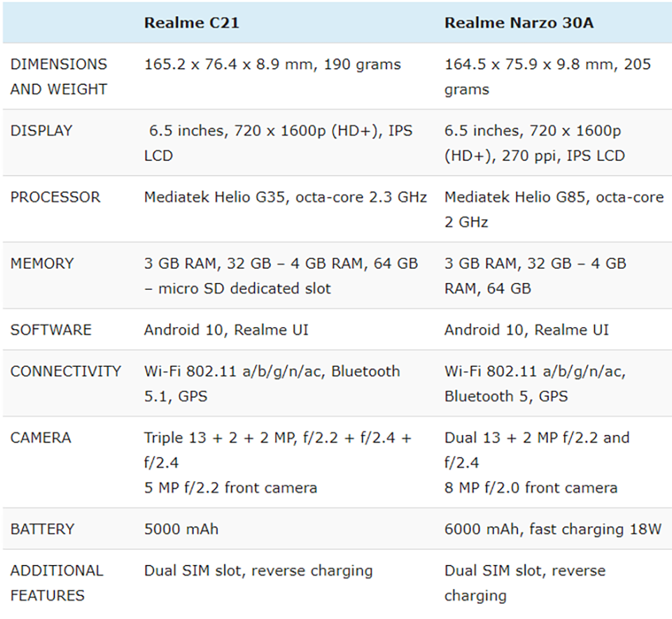Image resolution: width=672 pixels, height=619 pixels.
Task: Click the Mediatek Helio G35 processor cell
Action: tap(286, 197)
